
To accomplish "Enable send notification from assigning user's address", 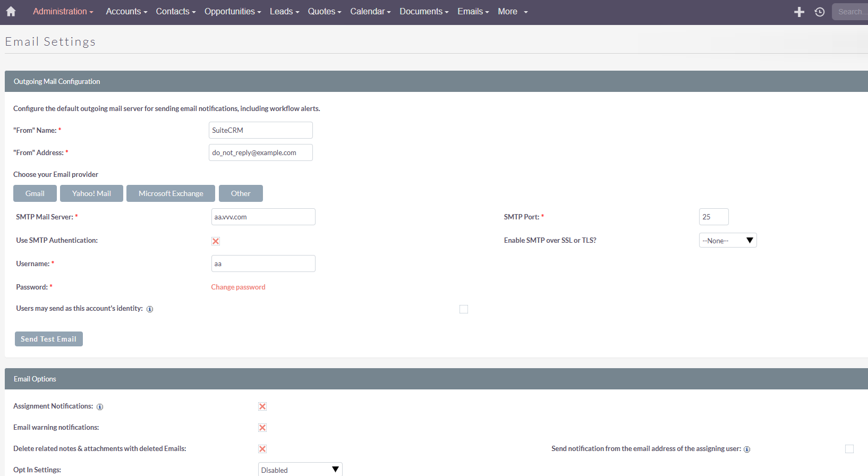I will pyautogui.click(x=849, y=449).
